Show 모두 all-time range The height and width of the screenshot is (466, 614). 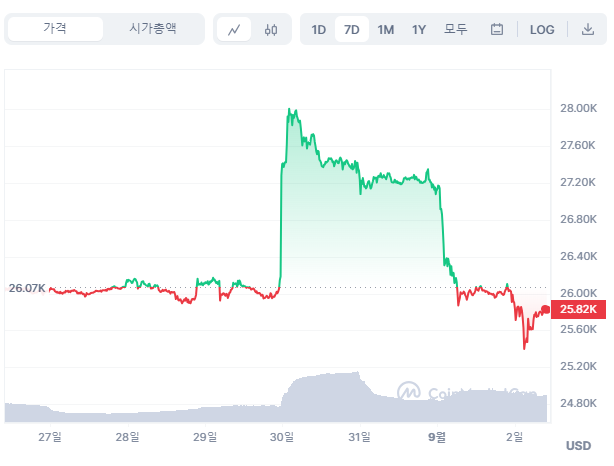(456, 29)
